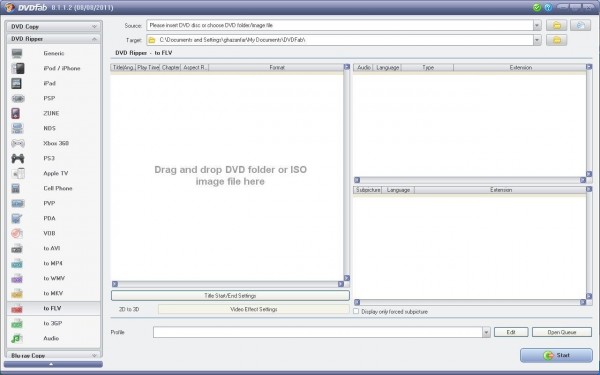This screenshot has height=375, width=600.
Task: Click the 2D to 3D label
Action: (129, 309)
